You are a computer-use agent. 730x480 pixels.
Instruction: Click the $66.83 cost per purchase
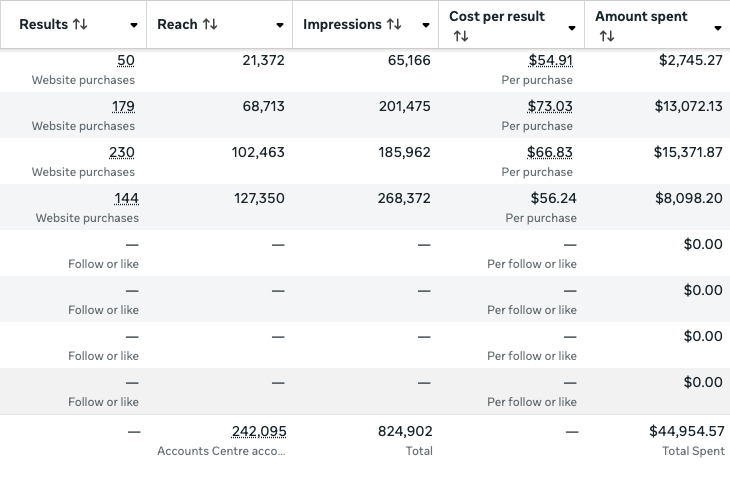[550, 153]
